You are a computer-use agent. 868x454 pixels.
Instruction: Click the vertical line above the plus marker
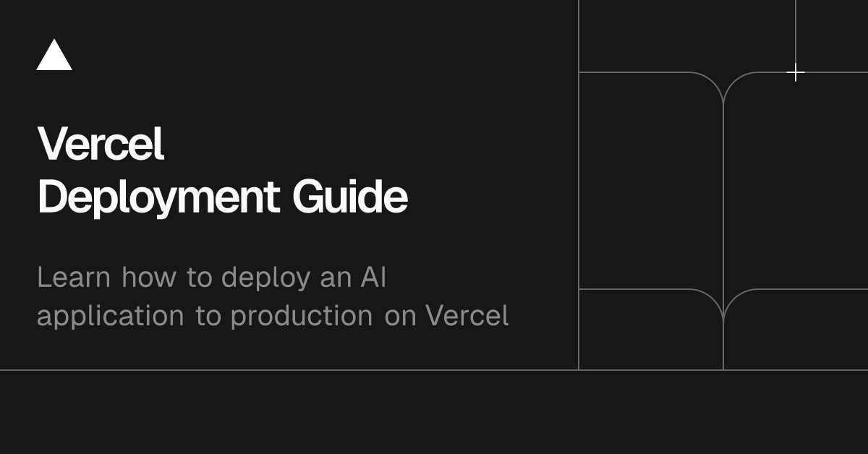[x=796, y=33]
